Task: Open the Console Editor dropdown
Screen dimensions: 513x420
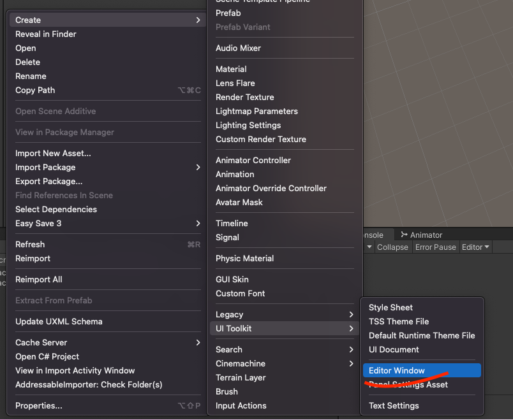Action: coord(475,247)
